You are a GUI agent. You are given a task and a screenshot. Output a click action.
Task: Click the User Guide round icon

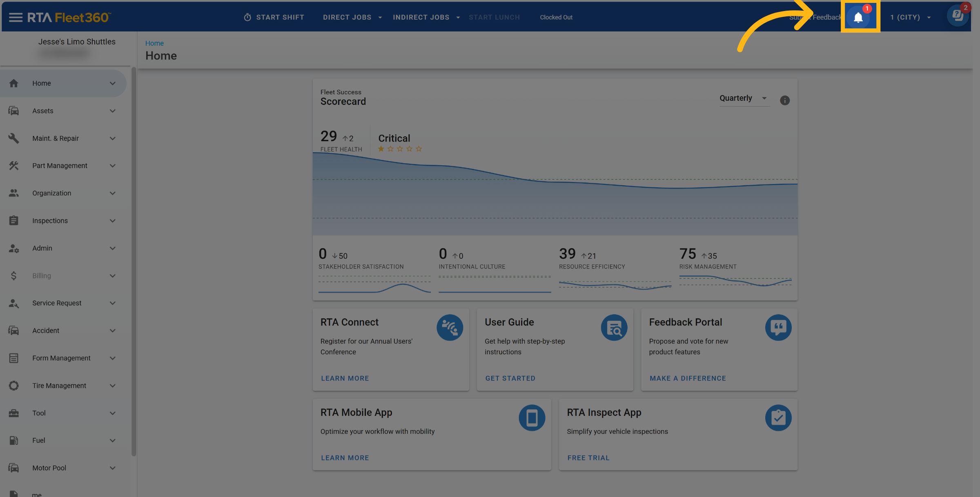614,327
